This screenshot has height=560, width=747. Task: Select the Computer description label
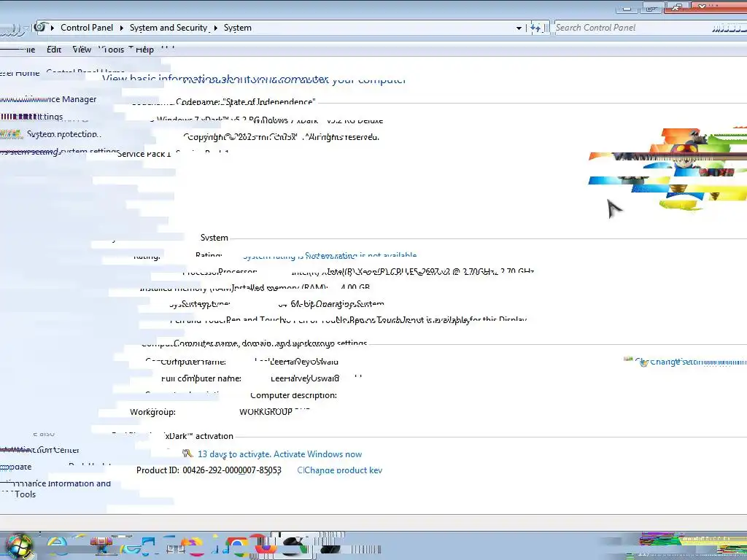(x=293, y=395)
